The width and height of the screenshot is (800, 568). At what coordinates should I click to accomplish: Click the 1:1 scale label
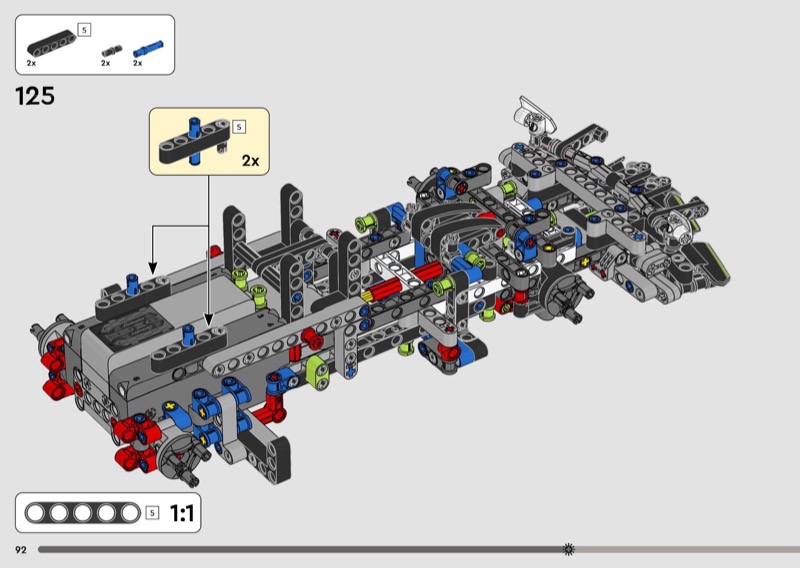tap(181, 514)
